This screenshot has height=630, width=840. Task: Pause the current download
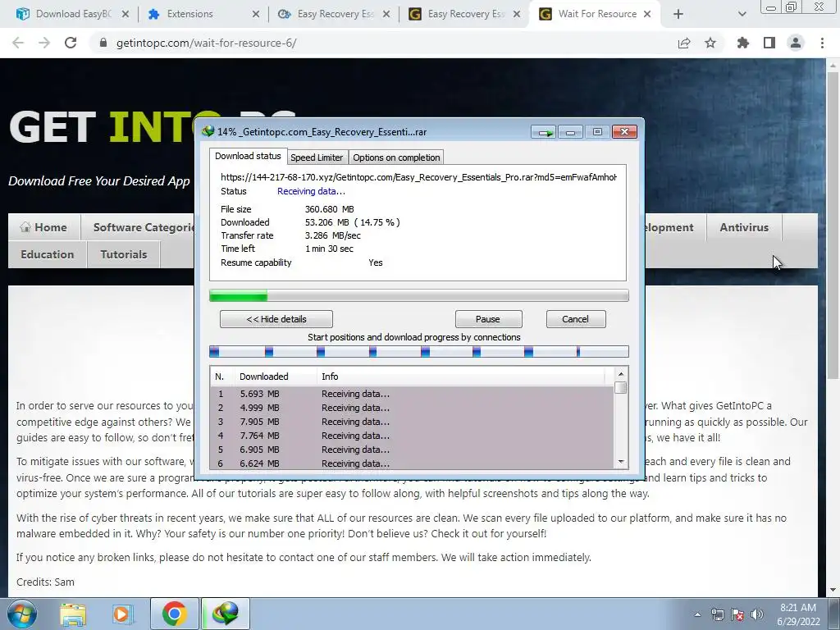click(x=488, y=319)
